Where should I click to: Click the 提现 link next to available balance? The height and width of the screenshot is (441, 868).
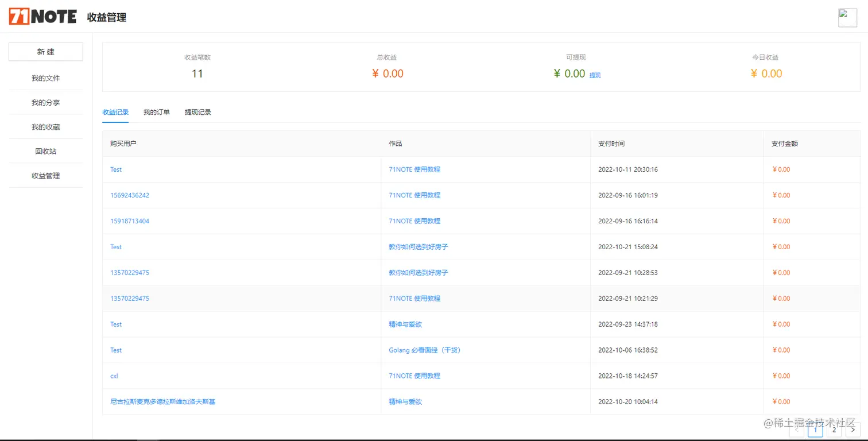coord(595,75)
